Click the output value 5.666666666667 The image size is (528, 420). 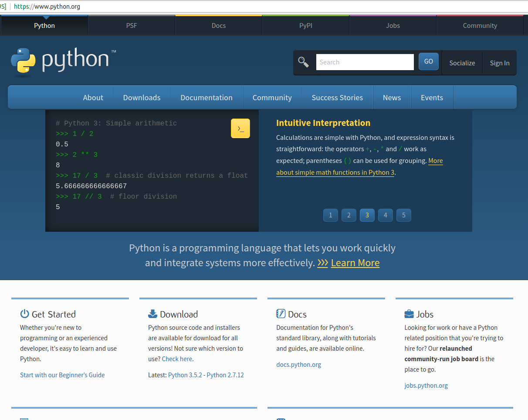pyautogui.click(x=91, y=186)
